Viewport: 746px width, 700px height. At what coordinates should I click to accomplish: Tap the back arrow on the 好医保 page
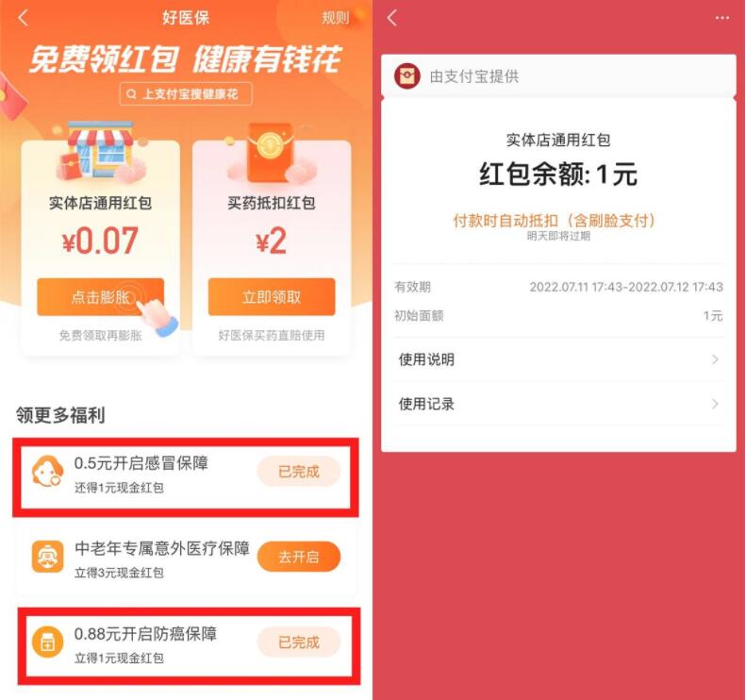[23, 18]
